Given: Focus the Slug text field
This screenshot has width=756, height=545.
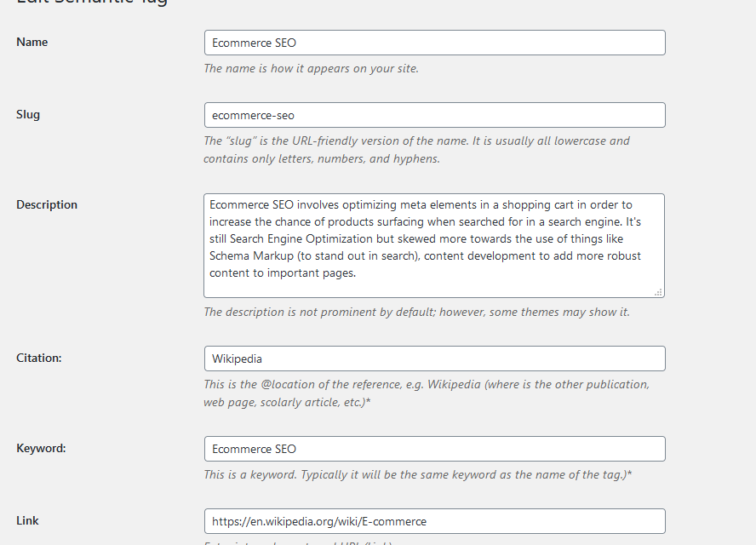Looking at the screenshot, I should point(434,115).
